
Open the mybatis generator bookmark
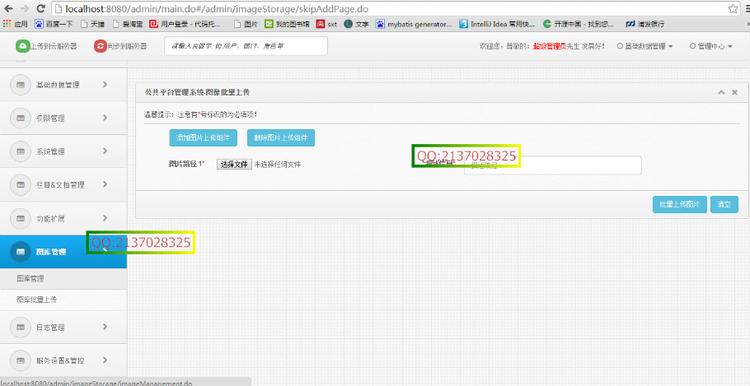tap(414, 23)
